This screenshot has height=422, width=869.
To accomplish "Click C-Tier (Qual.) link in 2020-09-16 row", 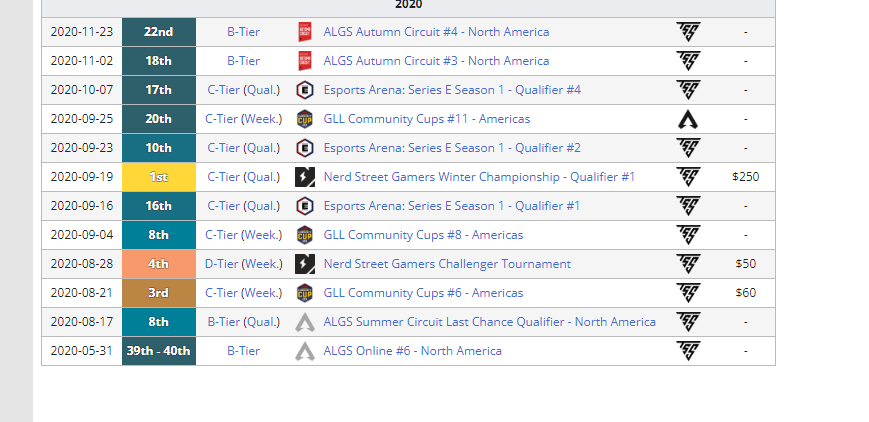I will 243,206.
